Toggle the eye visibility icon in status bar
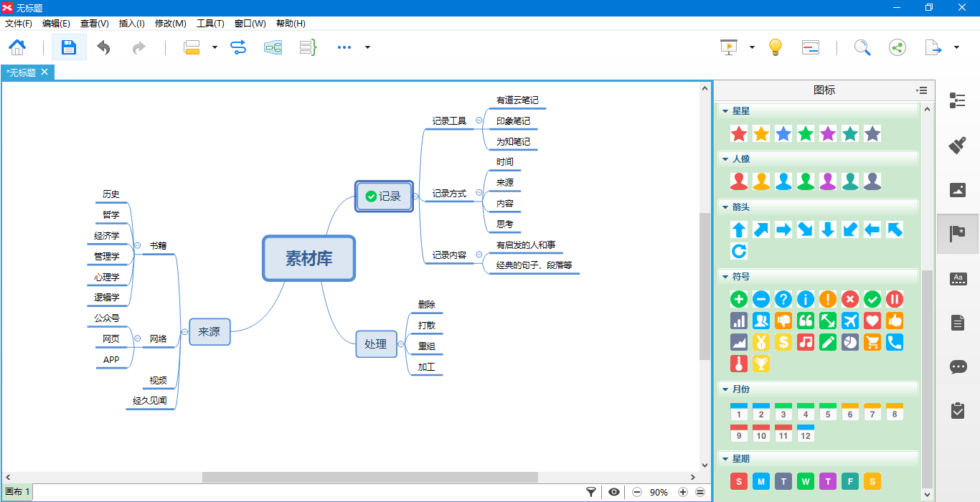The width and height of the screenshot is (980, 502). (x=614, y=492)
